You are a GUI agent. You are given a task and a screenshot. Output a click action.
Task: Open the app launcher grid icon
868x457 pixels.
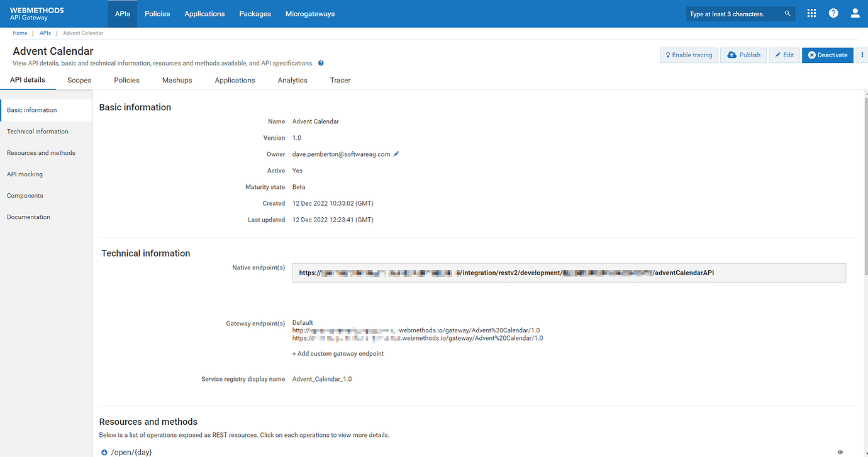point(811,13)
